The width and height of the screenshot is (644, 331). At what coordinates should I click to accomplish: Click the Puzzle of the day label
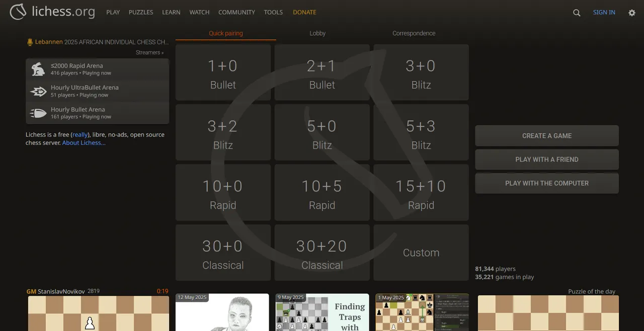coord(592,292)
